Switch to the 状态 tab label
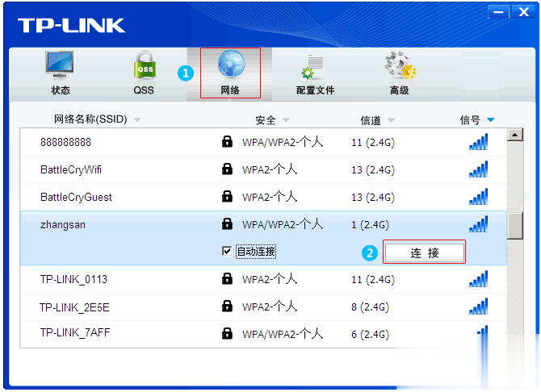The image size is (541, 392). 61,90
